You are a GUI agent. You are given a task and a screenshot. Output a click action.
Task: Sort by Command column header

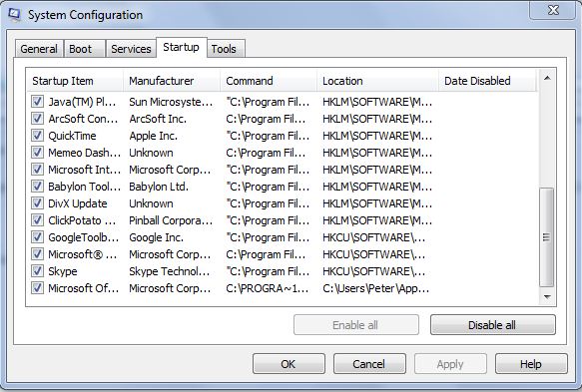coord(269,81)
